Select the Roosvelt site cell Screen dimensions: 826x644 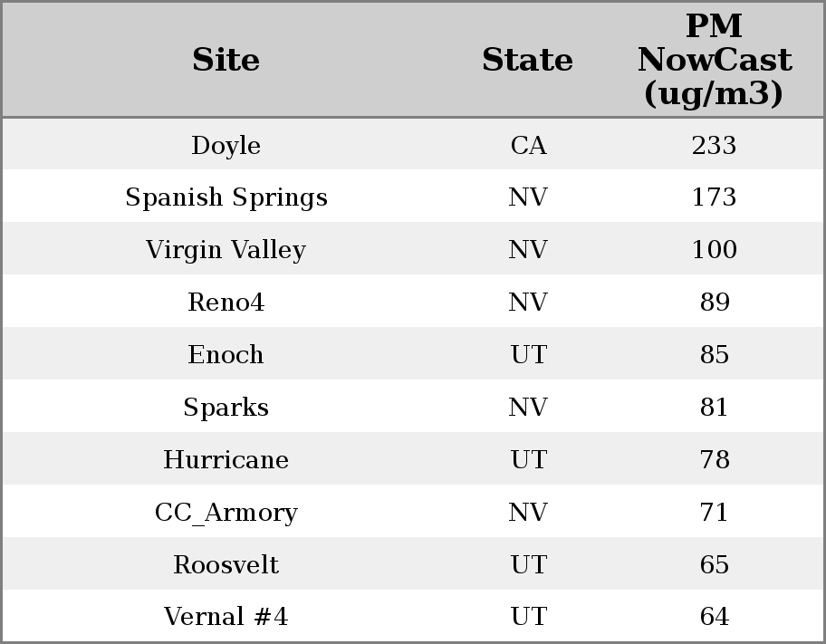pyautogui.click(x=226, y=565)
